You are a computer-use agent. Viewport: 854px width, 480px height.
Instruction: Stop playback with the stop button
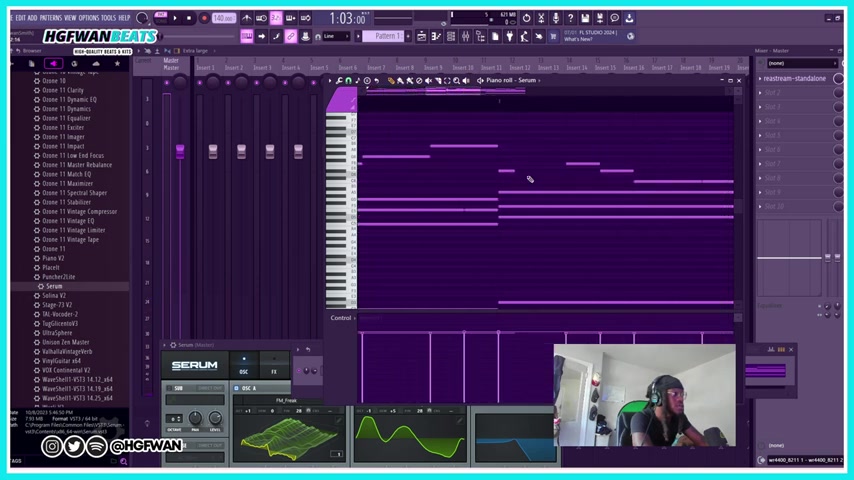[x=189, y=18]
